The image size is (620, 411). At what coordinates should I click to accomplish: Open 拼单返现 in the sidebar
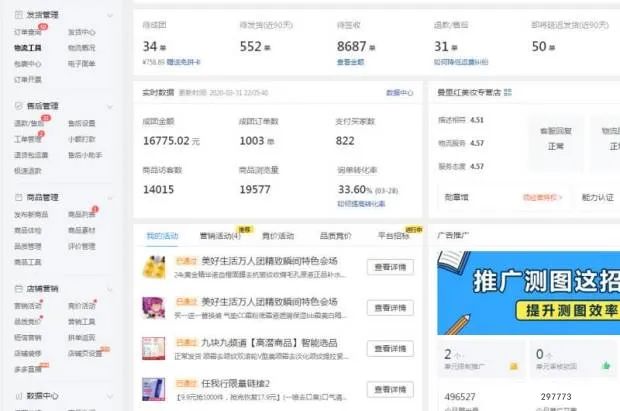point(81,338)
